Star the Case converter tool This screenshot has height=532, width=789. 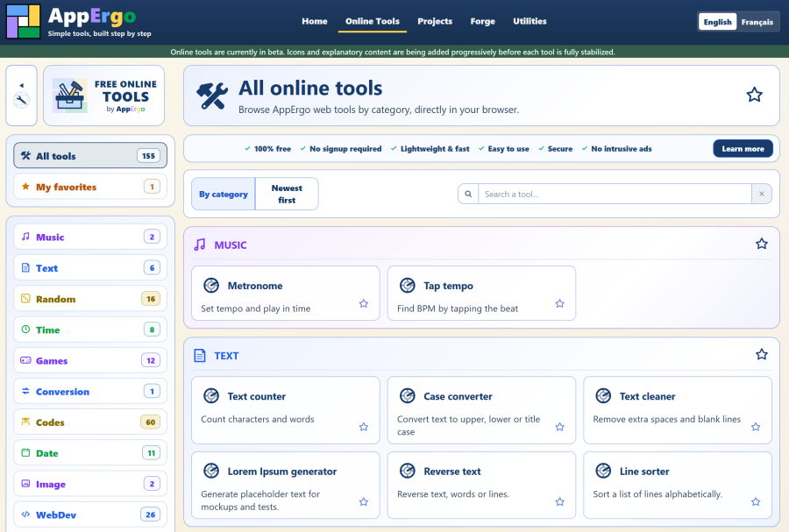[559, 427]
